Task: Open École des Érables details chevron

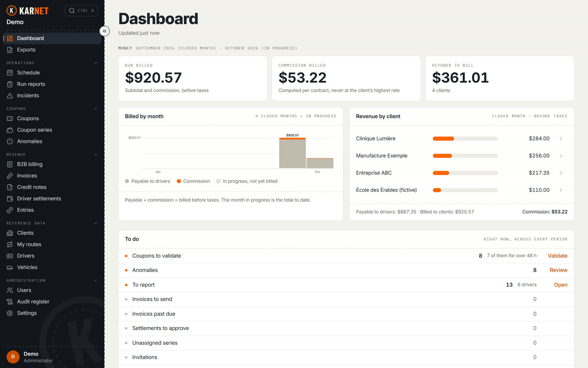Action: coord(561,190)
